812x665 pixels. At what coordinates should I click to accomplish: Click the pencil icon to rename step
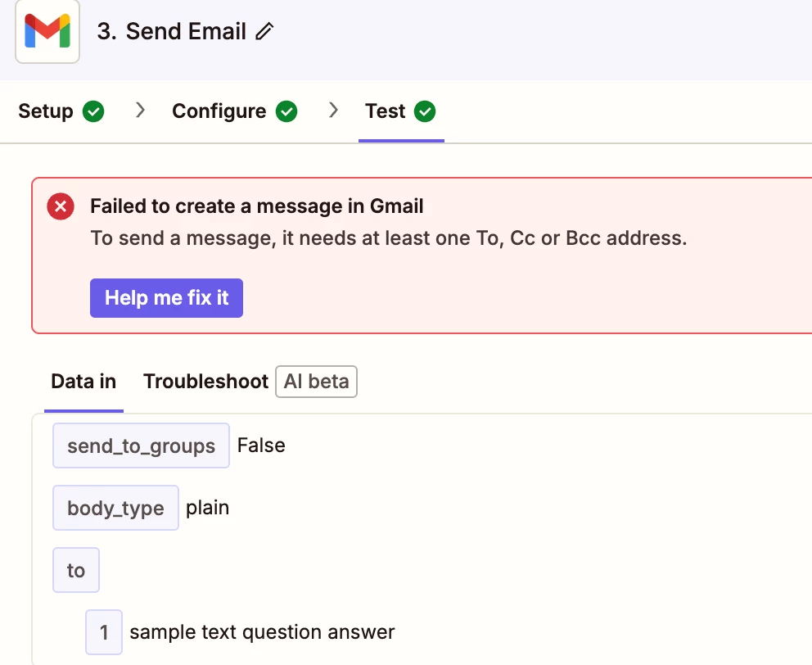[x=264, y=32]
